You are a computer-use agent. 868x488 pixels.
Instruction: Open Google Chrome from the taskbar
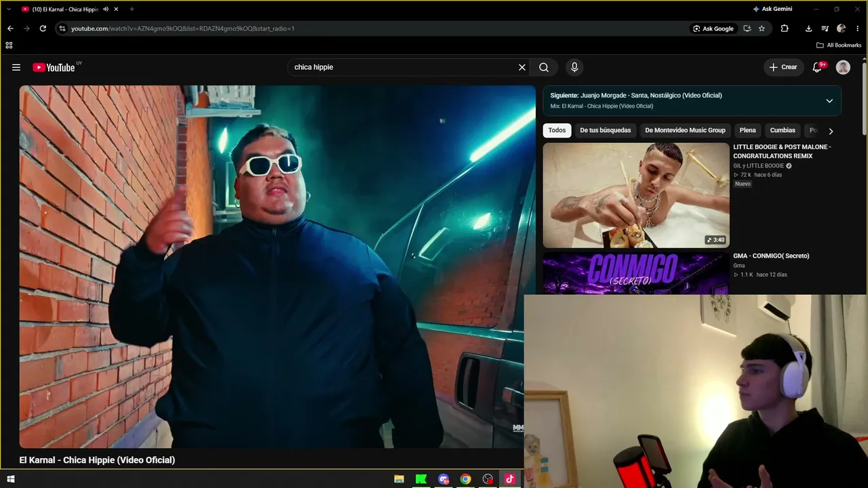pyautogui.click(x=466, y=479)
